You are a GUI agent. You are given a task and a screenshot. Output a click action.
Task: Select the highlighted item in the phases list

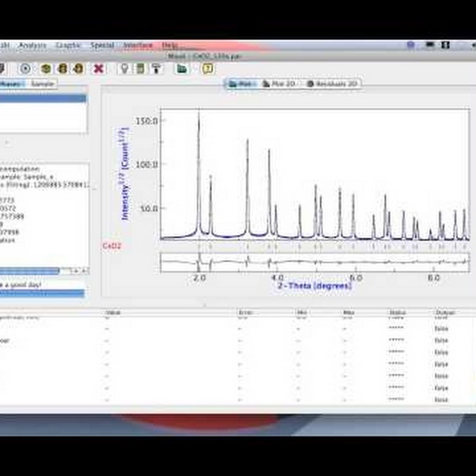pyautogui.click(x=42, y=98)
